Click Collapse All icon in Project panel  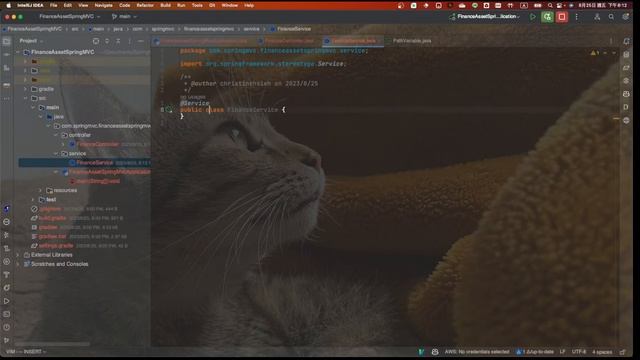coord(118,41)
